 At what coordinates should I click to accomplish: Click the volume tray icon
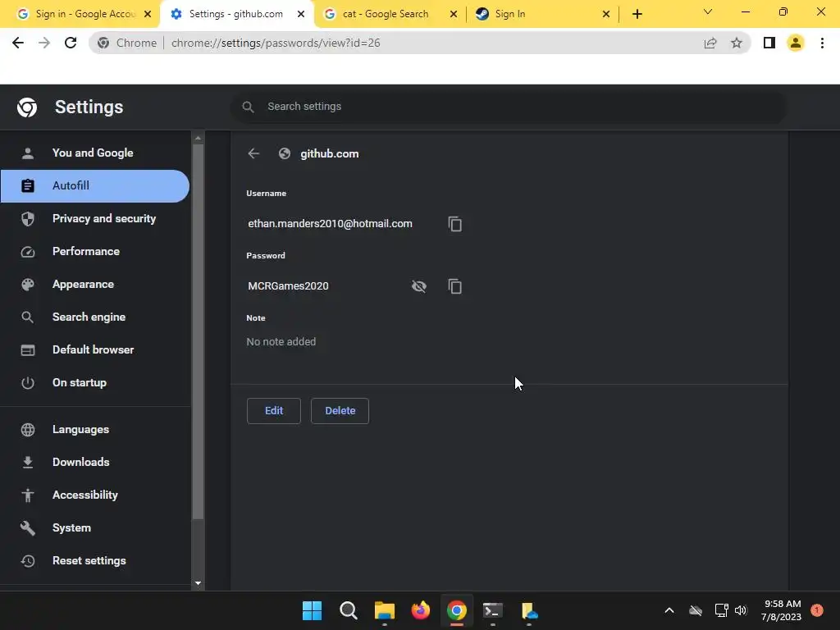tap(741, 610)
